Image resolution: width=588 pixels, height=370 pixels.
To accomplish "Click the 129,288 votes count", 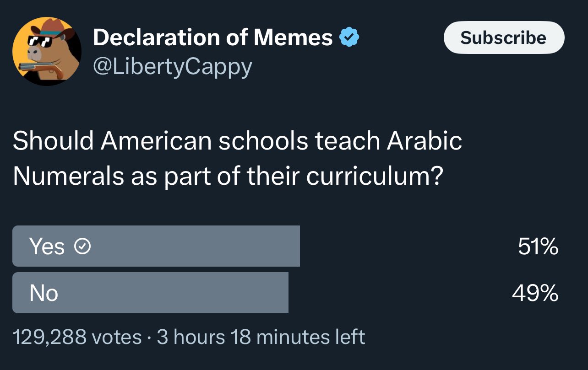I will click(x=77, y=338).
